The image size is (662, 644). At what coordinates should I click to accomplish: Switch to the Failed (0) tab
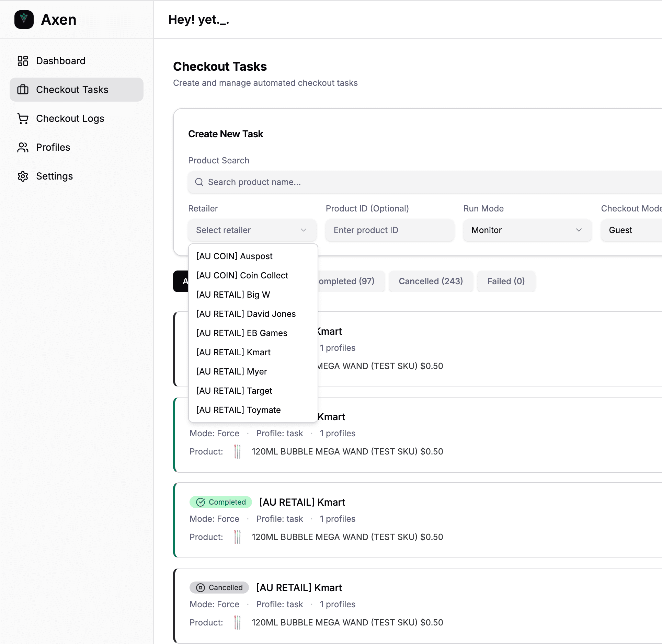506,281
